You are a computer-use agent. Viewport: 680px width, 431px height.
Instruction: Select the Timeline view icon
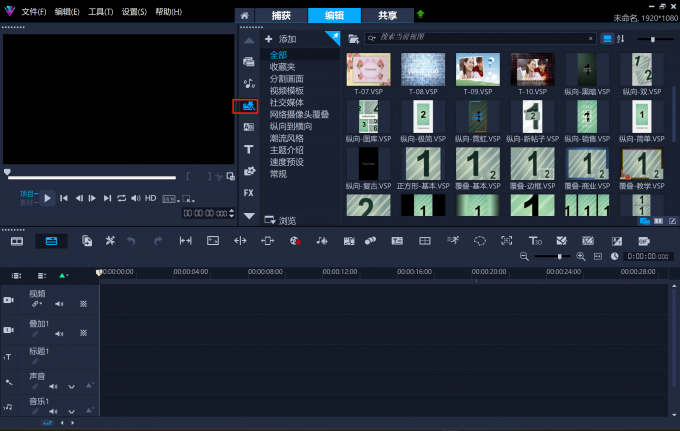(x=51, y=241)
